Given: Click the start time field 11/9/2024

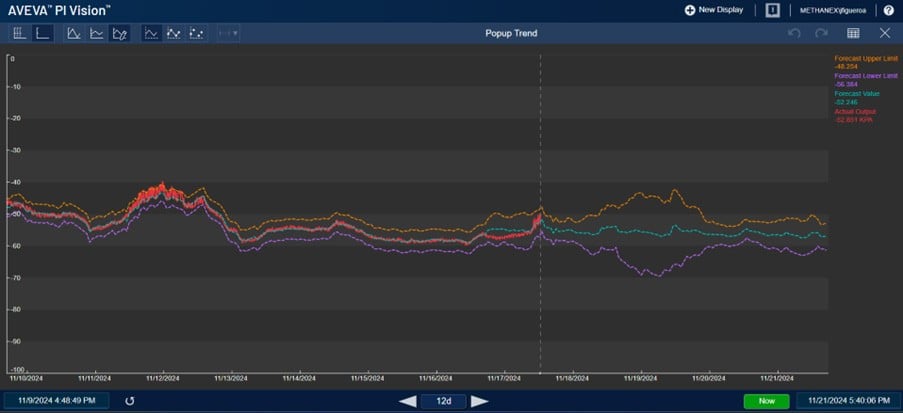Looking at the screenshot, I should pyautogui.click(x=56, y=401).
